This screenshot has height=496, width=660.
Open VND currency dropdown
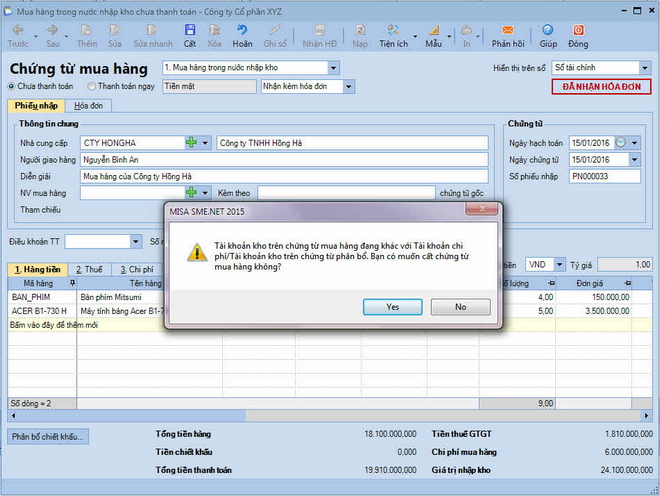[x=559, y=265]
